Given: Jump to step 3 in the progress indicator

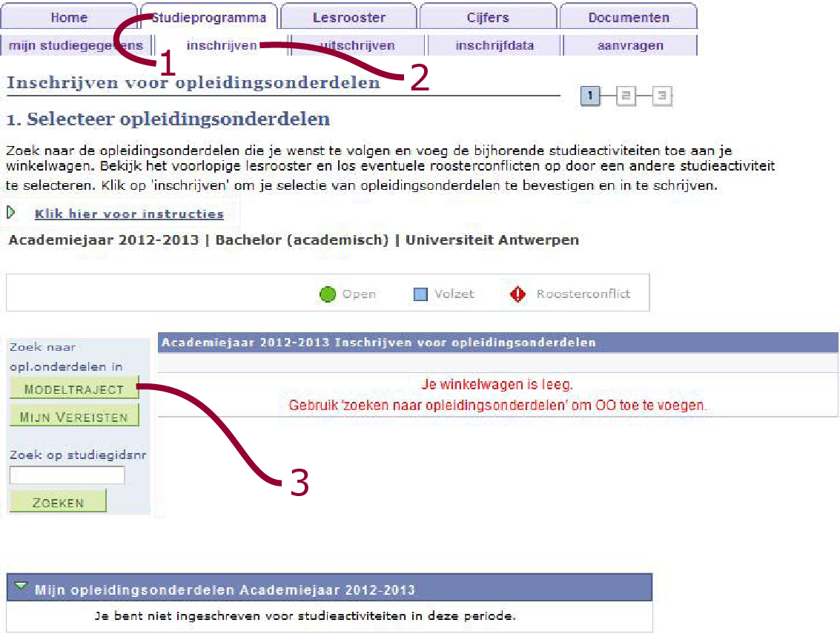Looking at the screenshot, I should [x=662, y=96].
